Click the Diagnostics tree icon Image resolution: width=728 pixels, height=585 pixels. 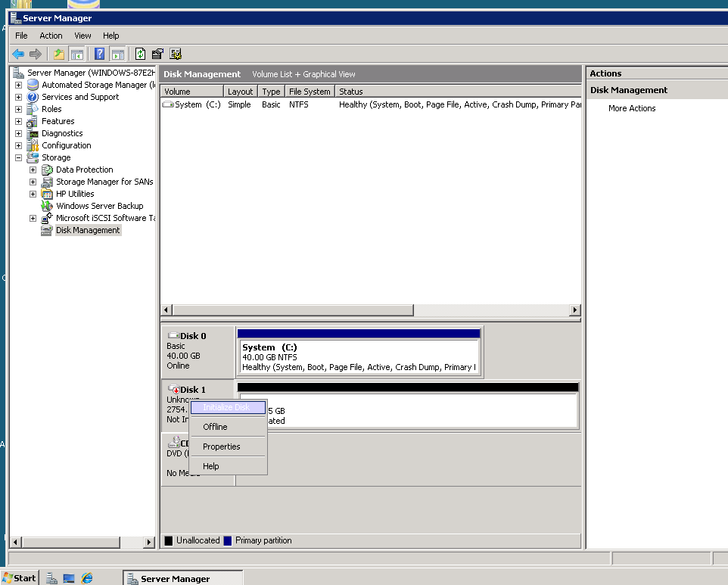coord(33,133)
